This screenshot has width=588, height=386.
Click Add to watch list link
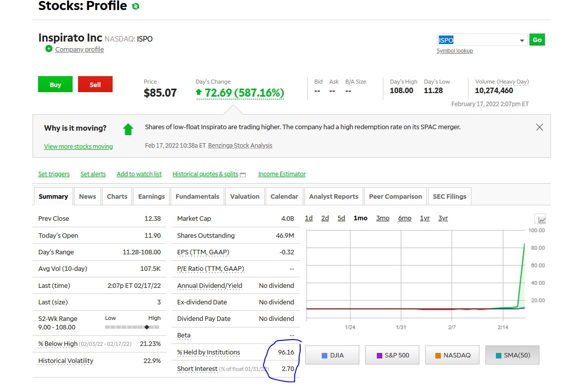(139, 174)
